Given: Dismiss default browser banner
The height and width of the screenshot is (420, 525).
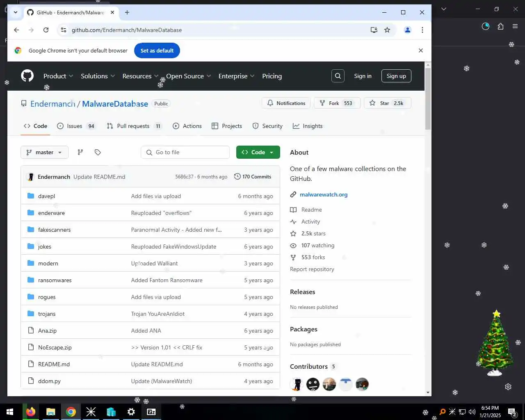Looking at the screenshot, I should tap(420, 50).
